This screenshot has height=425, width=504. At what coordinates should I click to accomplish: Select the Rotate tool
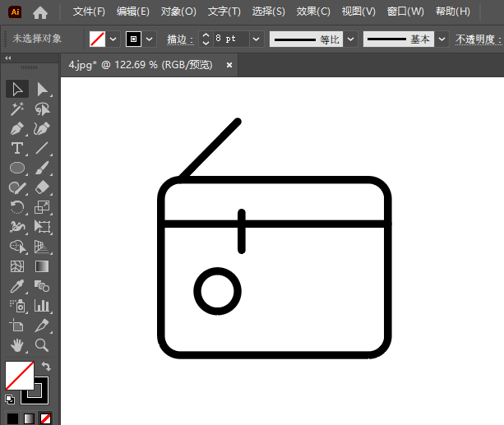click(x=17, y=207)
